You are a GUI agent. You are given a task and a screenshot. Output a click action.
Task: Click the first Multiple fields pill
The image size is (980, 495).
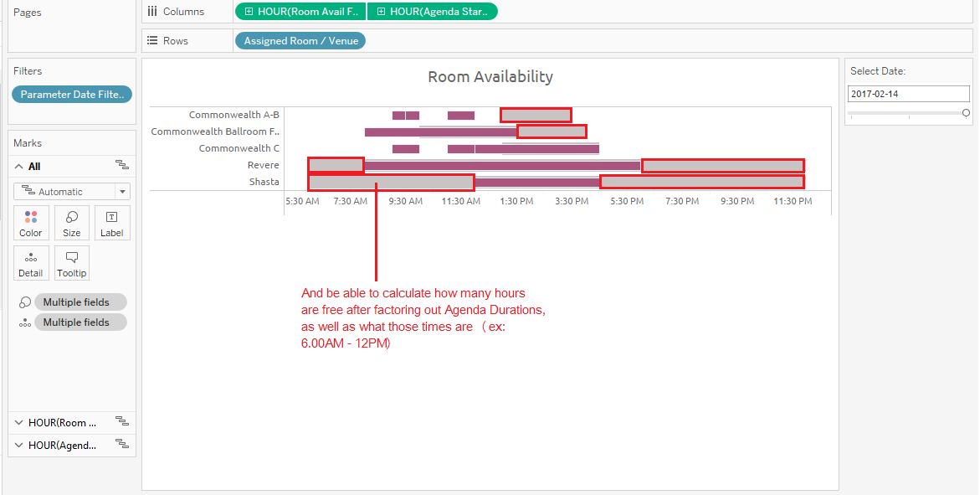coord(80,302)
